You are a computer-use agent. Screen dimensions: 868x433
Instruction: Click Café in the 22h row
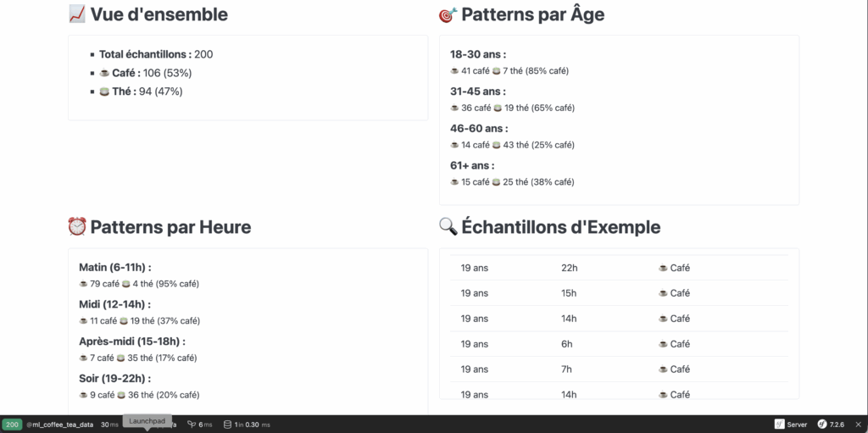(674, 268)
